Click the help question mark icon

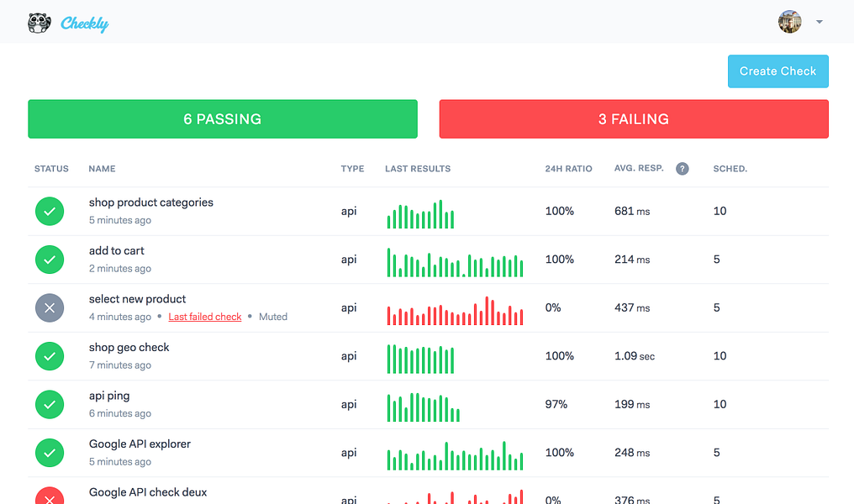click(682, 169)
